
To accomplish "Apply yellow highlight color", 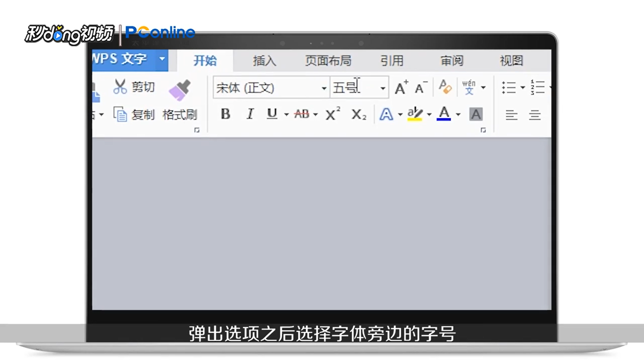I will tap(415, 114).
